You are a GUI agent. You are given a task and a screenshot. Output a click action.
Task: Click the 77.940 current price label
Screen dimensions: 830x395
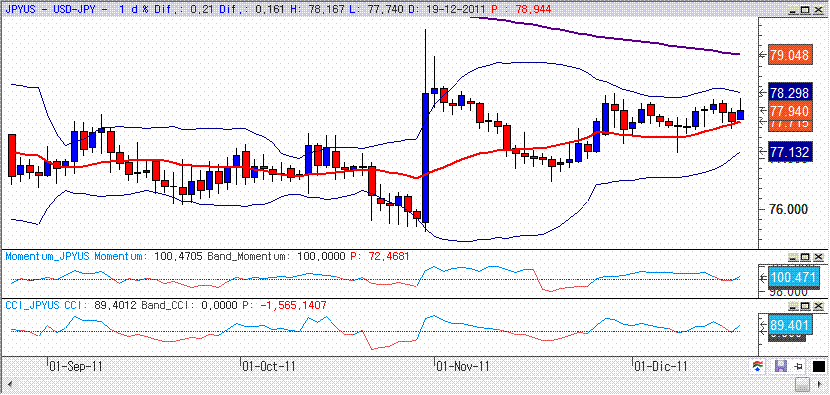[789, 111]
